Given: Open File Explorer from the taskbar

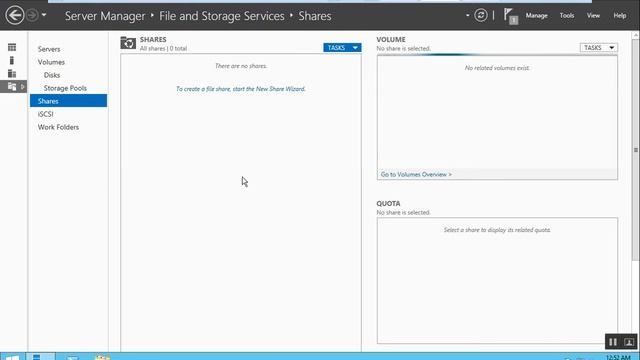Looking at the screenshot, I should click(102, 358).
